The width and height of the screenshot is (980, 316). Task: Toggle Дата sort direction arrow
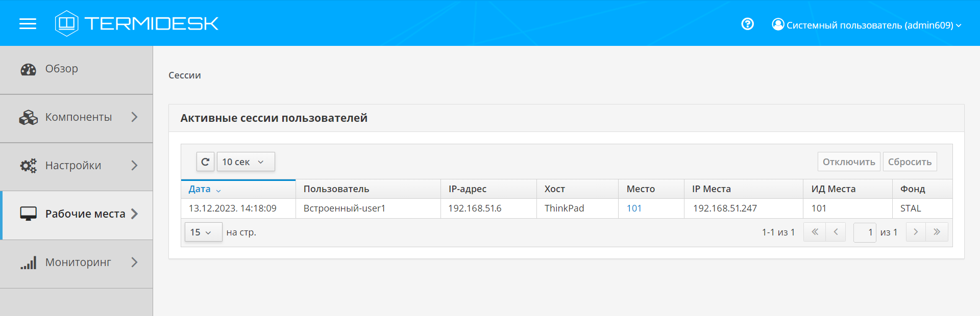218,191
